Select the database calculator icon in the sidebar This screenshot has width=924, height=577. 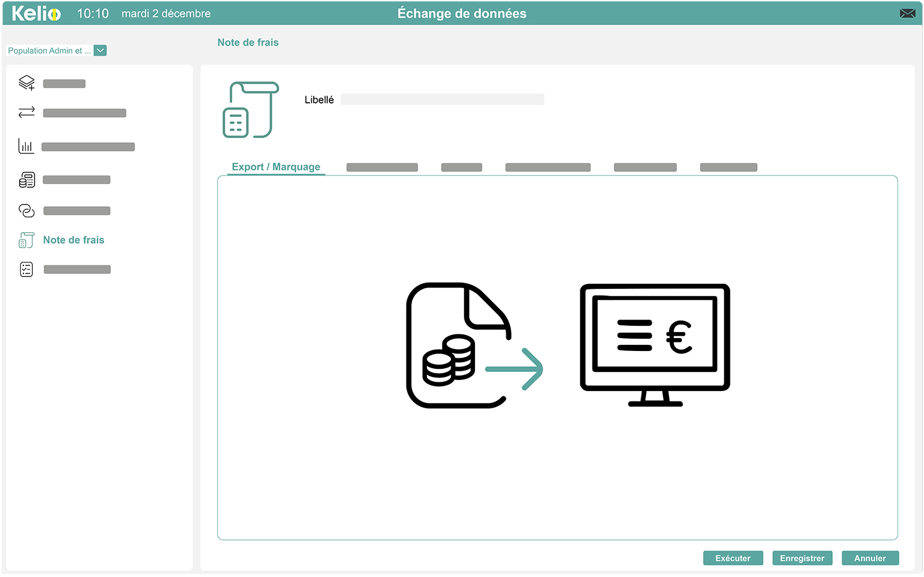click(x=26, y=179)
